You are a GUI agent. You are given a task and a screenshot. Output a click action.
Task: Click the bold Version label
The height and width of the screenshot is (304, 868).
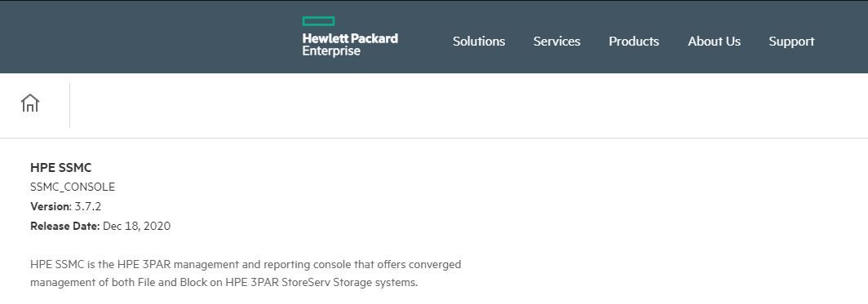click(x=51, y=206)
